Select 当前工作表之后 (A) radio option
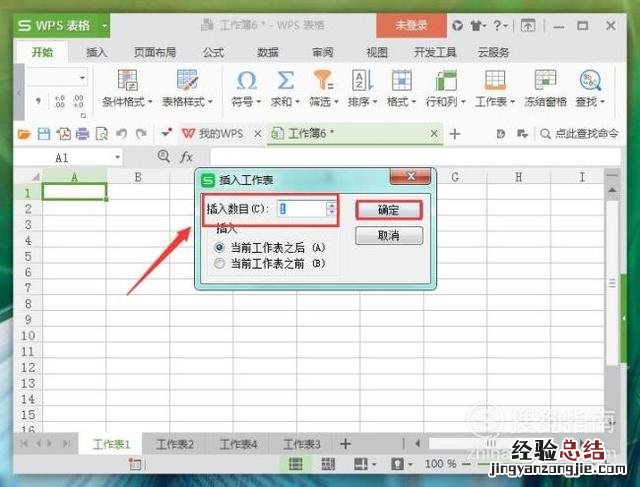 coord(220,246)
